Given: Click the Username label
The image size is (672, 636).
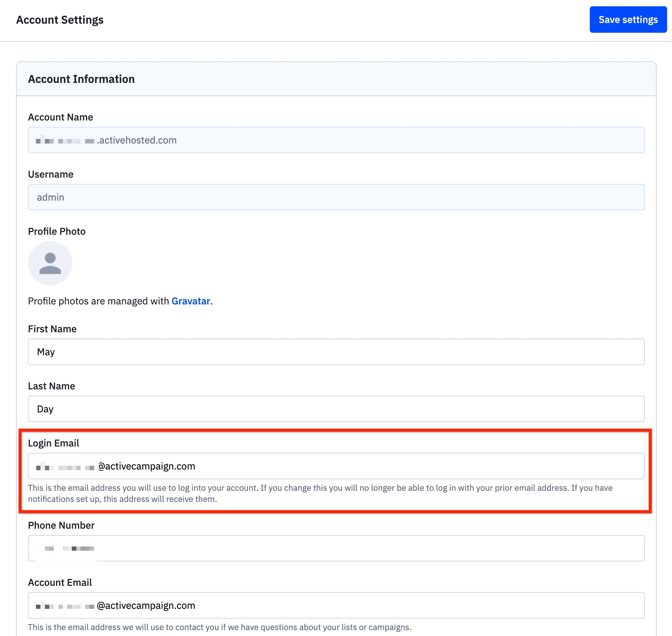Looking at the screenshot, I should tap(51, 174).
